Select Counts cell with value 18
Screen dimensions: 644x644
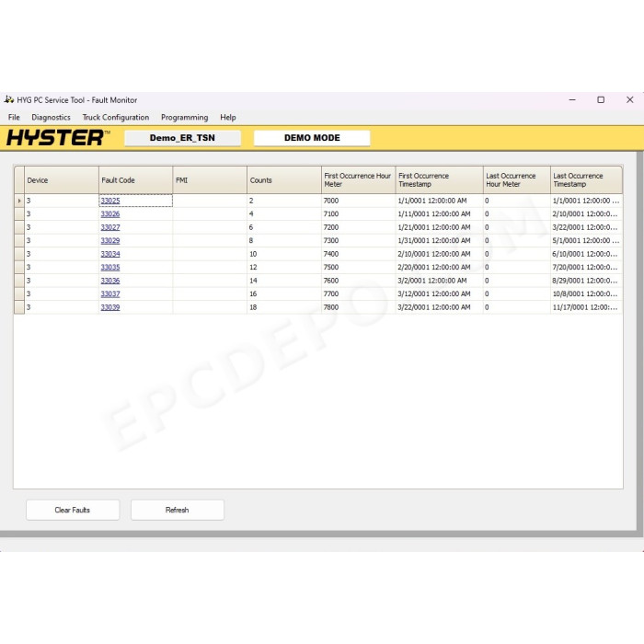[284, 307]
